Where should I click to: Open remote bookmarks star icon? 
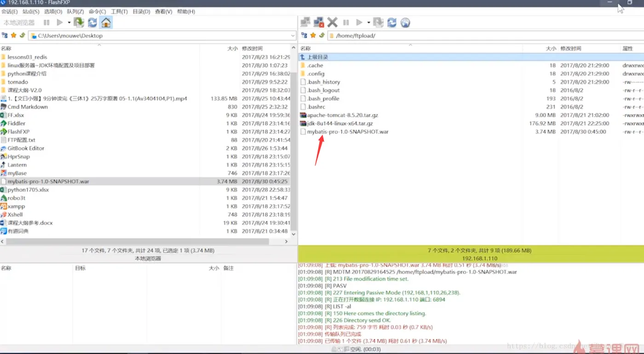(313, 35)
